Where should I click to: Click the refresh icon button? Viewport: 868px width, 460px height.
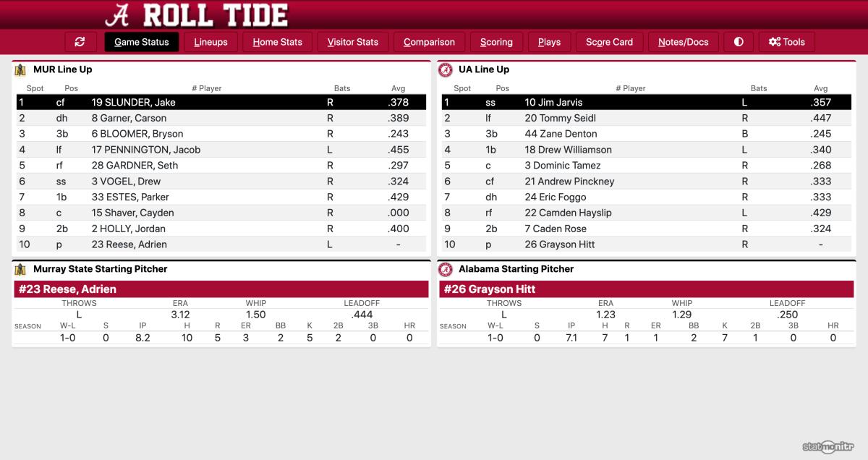pos(80,42)
